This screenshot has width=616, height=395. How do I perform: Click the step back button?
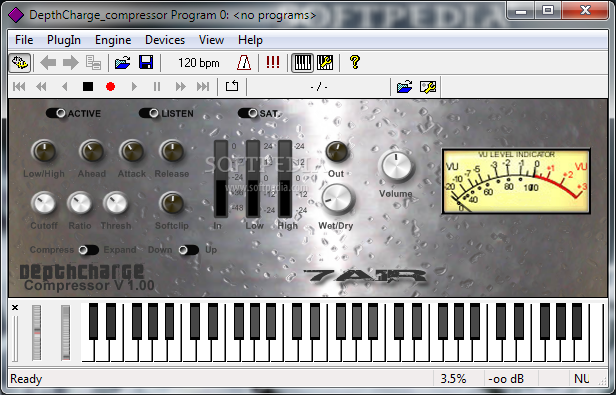point(65,86)
